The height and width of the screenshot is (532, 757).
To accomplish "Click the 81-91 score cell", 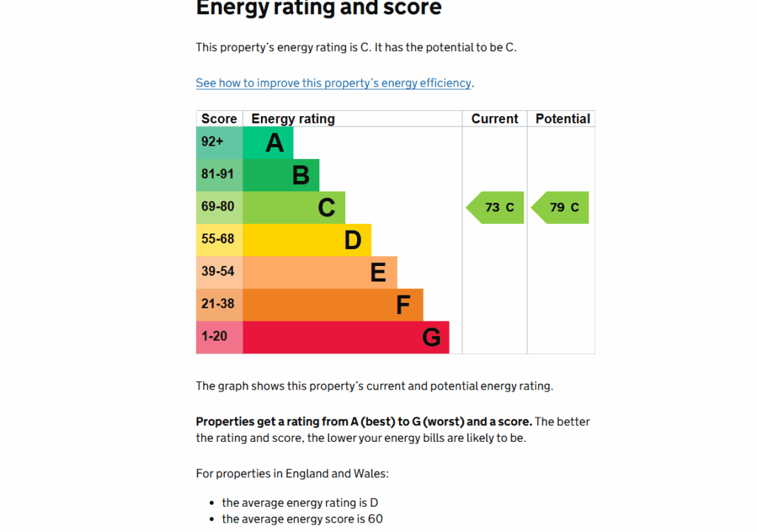I will point(219,175).
